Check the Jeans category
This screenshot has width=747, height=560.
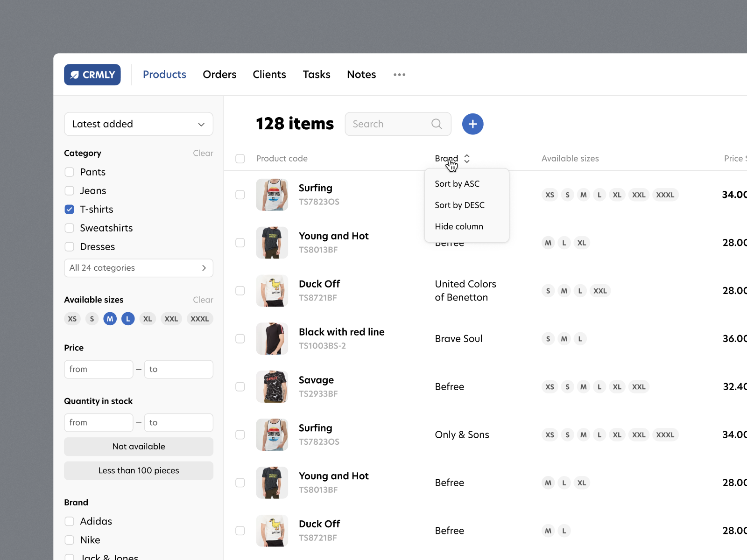(70, 191)
